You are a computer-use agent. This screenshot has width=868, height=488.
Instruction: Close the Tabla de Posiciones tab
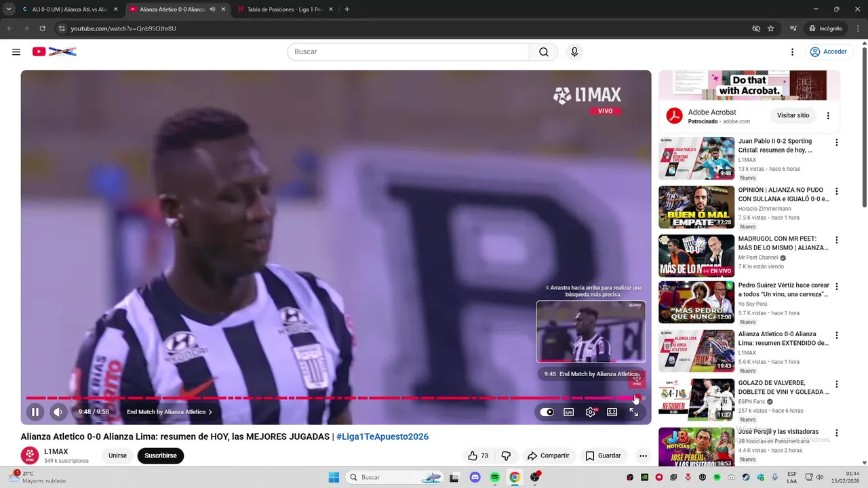331,9
